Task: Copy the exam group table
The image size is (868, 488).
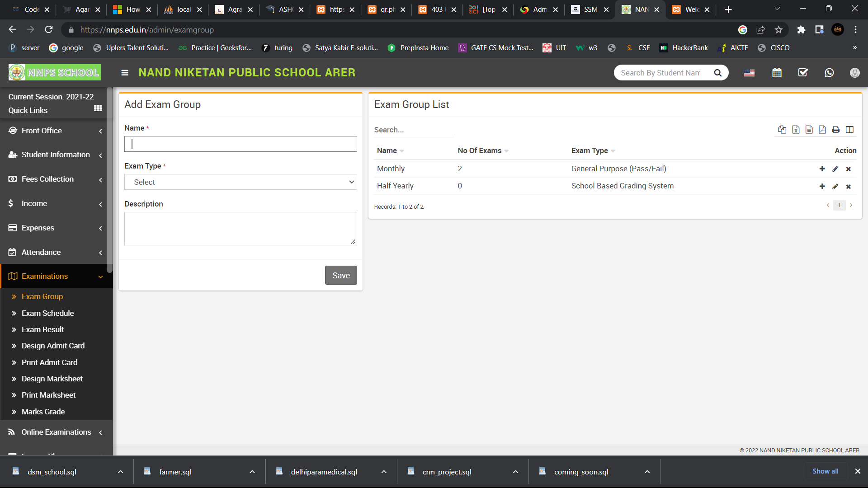Action: [x=782, y=130]
